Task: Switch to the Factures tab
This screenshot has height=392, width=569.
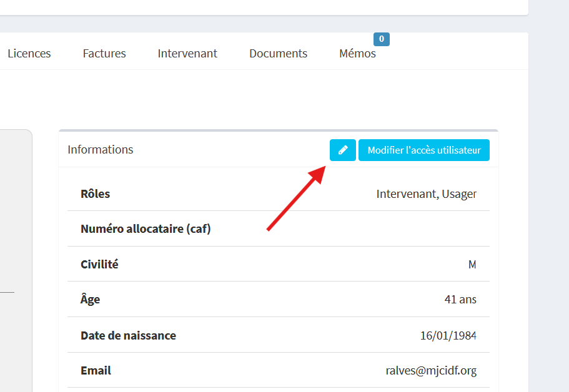Action: [x=104, y=53]
